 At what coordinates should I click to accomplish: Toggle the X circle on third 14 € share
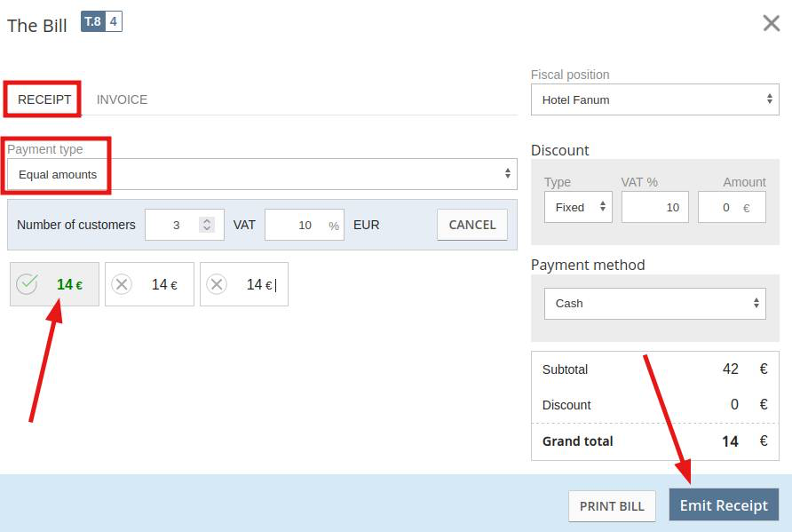pyautogui.click(x=217, y=284)
